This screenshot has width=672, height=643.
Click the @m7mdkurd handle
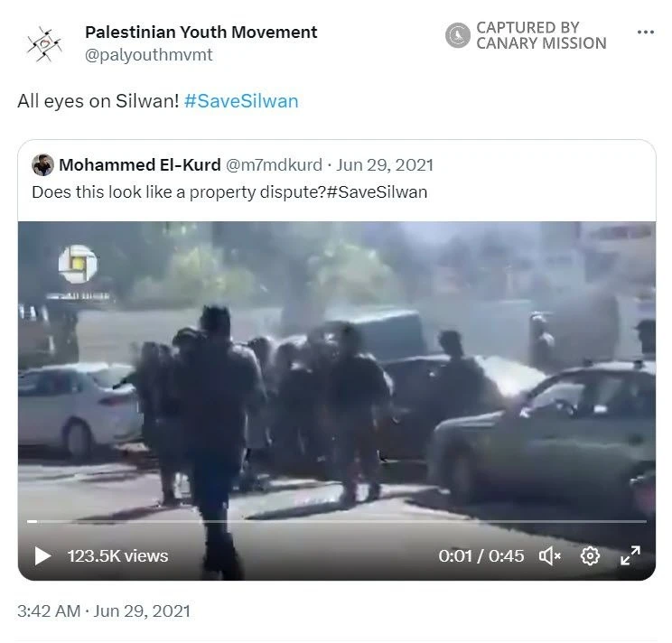pos(274,165)
